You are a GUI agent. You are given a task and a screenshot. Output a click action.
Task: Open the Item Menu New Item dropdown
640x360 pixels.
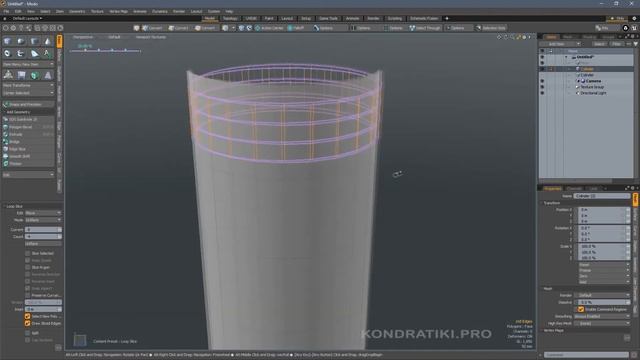click(28, 64)
